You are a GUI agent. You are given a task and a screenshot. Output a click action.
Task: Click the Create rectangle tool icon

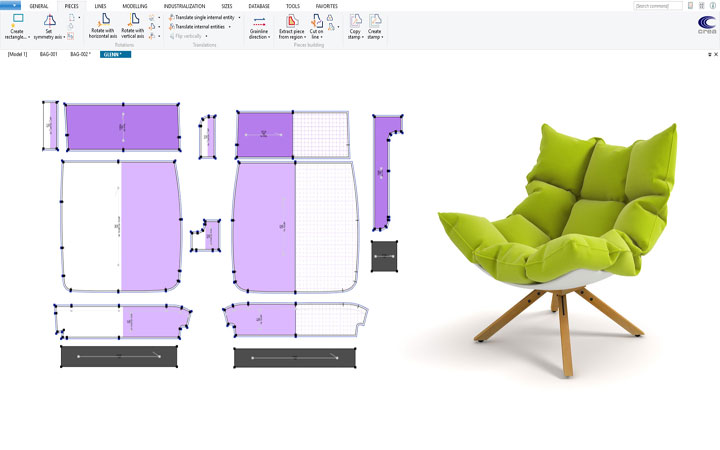click(x=17, y=20)
